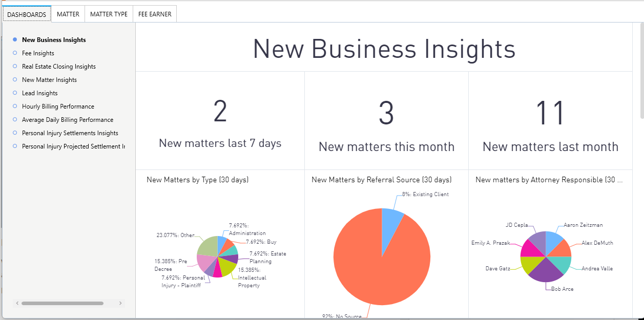The width and height of the screenshot is (644, 320).
Task: Click the dashboard vertical scrollbar thumb
Action: point(642,70)
